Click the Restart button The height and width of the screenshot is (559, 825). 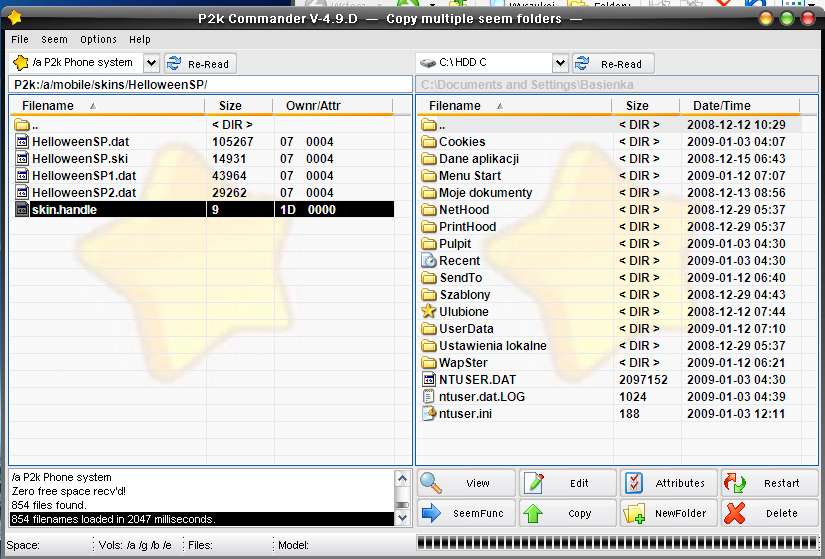[x=770, y=483]
